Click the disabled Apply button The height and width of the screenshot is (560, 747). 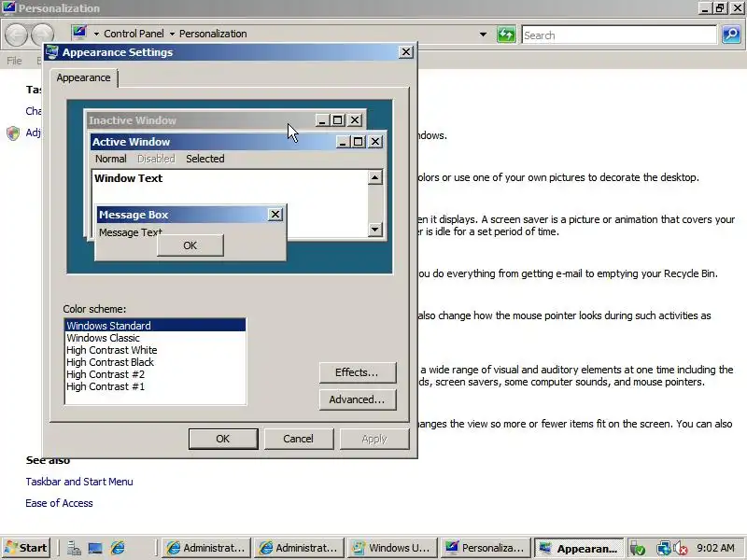[374, 439]
